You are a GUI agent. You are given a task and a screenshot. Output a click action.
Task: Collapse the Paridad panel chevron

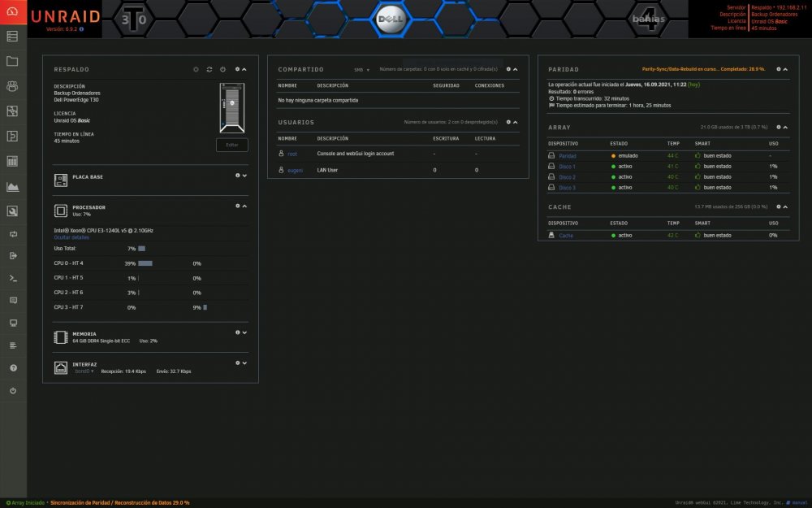(785, 69)
